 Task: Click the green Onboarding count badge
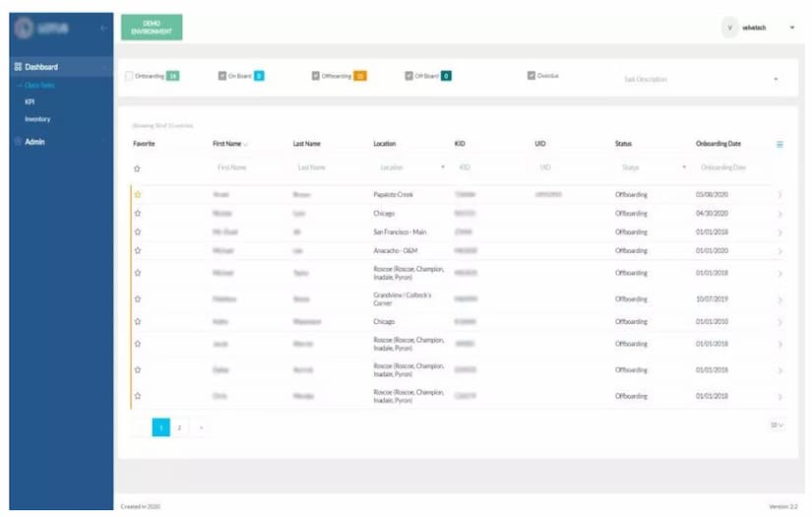(172, 76)
